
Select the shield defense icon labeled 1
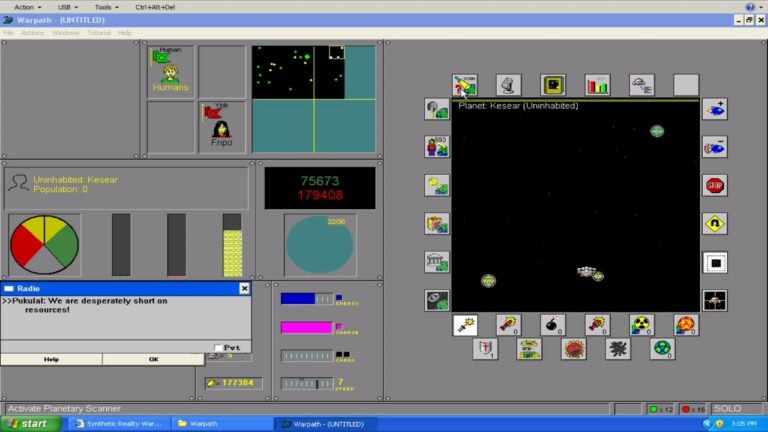coord(485,349)
